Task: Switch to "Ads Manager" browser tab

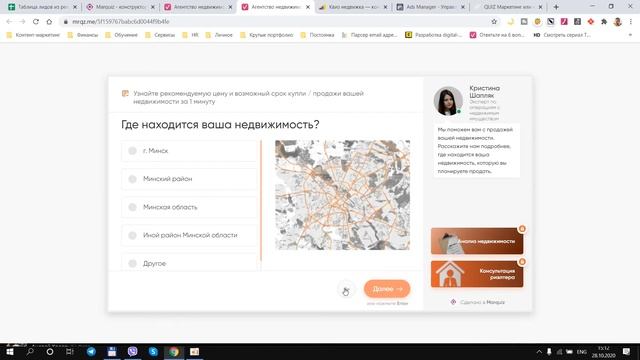Action: pyautogui.click(x=431, y=7)
